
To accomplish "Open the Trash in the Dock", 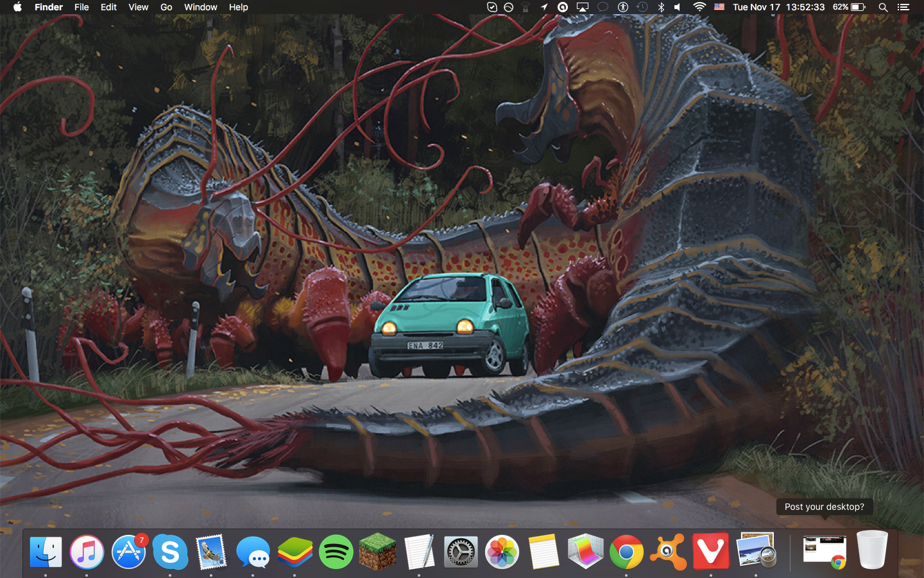I will [872, 550].
